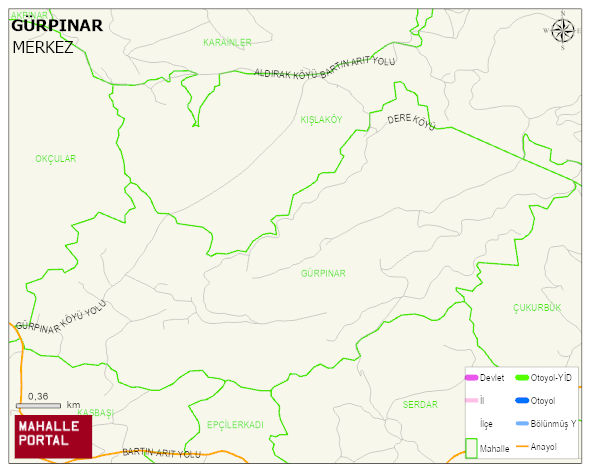Click the Devlet magenta legend swatch
Viewport: 591px width, 472px height.
(472, 378)
